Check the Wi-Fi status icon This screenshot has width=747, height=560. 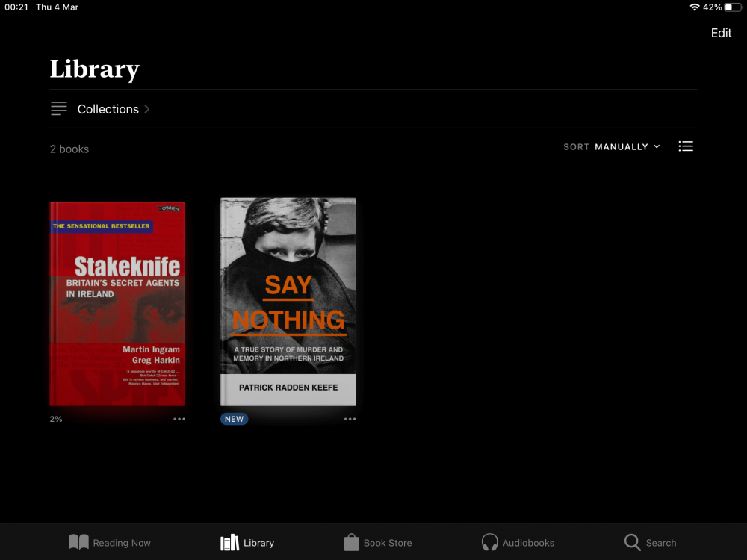[x=695, y=7]
